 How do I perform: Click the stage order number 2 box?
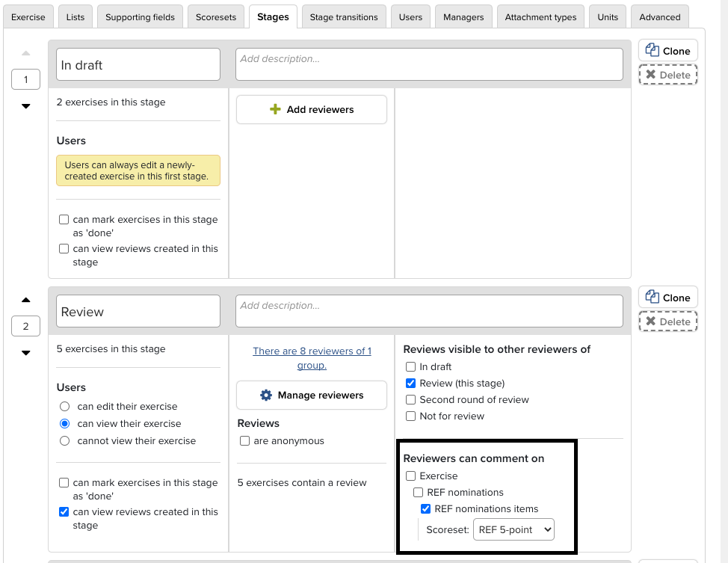pyautogui.click(x=26, y=326)
